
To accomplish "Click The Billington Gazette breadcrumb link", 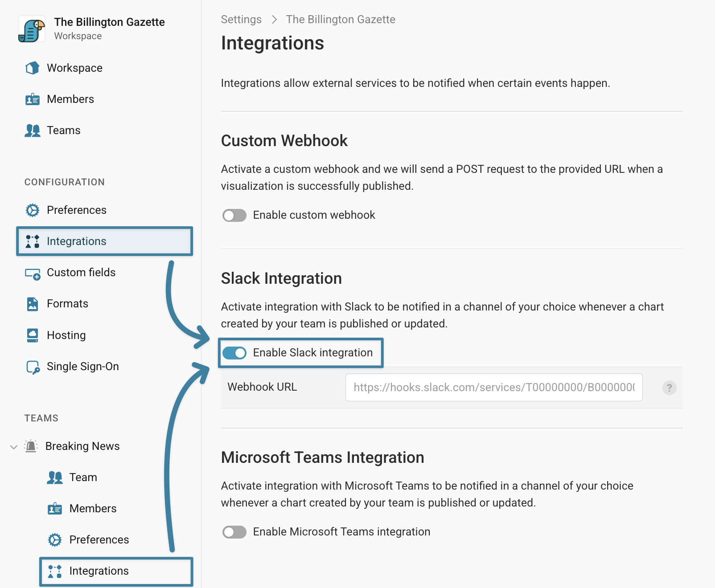I will click(341, 20).
